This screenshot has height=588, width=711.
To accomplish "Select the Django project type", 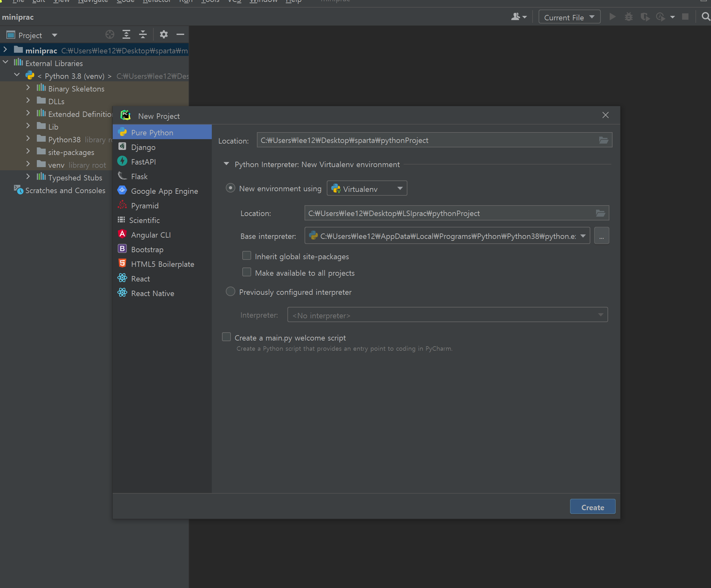I will (162, 147).
